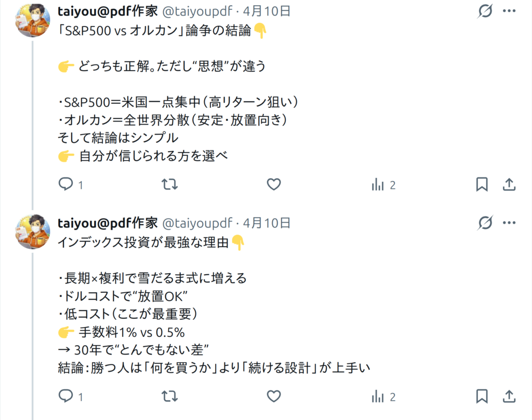Open Grok icon on the S&P500 post
This screenshot has height=420, width=532.
[x=485, y=11]
